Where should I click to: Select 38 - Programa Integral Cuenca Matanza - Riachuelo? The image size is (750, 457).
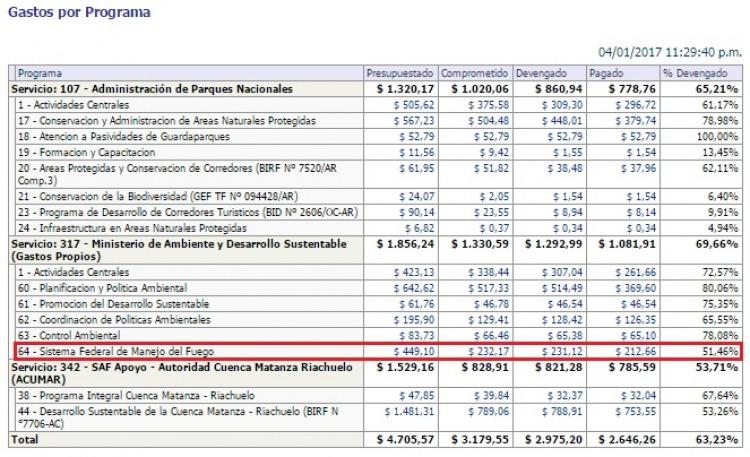click(136, 396)
